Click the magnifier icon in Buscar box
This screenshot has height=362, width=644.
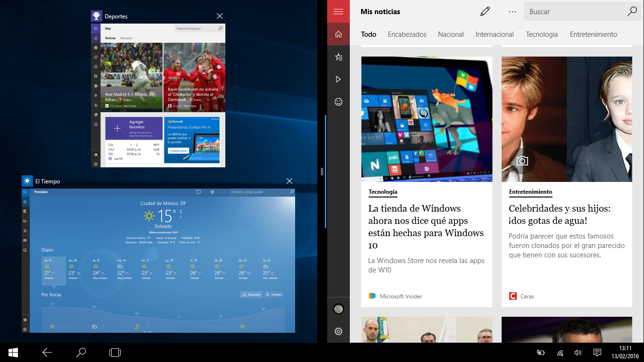click(632, 12)
